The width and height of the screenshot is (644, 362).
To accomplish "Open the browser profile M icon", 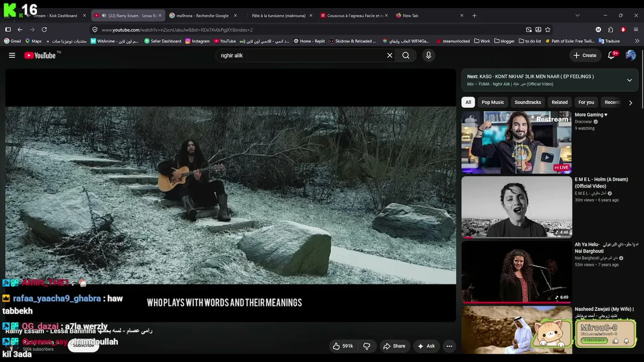I will [x=598, y=30].
